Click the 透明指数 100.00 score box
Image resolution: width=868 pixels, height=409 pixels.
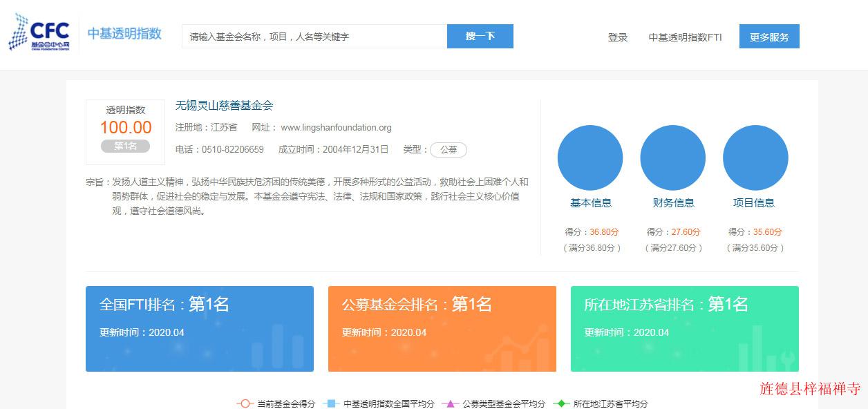(126, 132)
